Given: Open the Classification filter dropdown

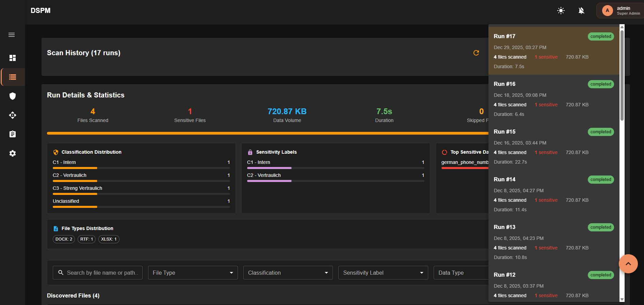Looking at the screenshot, I should (x=288, y=273).
